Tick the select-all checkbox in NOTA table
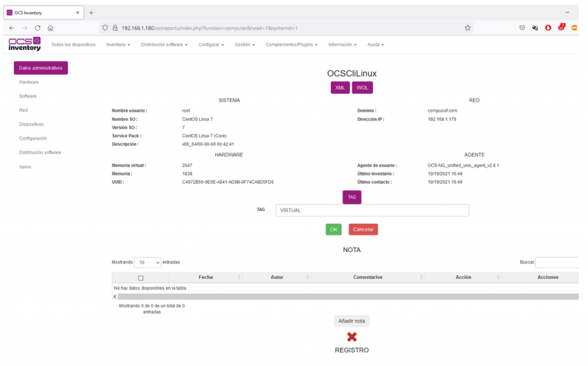588x366 pixels. coord(141,278)
